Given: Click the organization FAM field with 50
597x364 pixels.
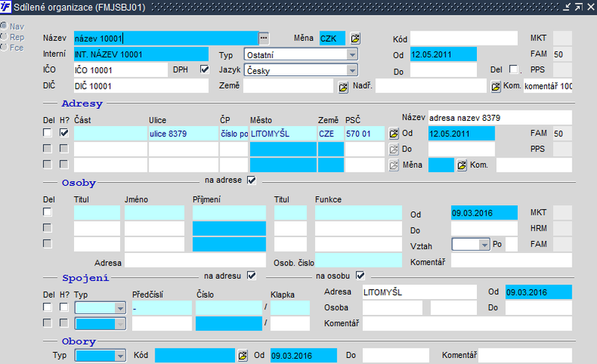Looking at the screenshot, I should 563,54.
